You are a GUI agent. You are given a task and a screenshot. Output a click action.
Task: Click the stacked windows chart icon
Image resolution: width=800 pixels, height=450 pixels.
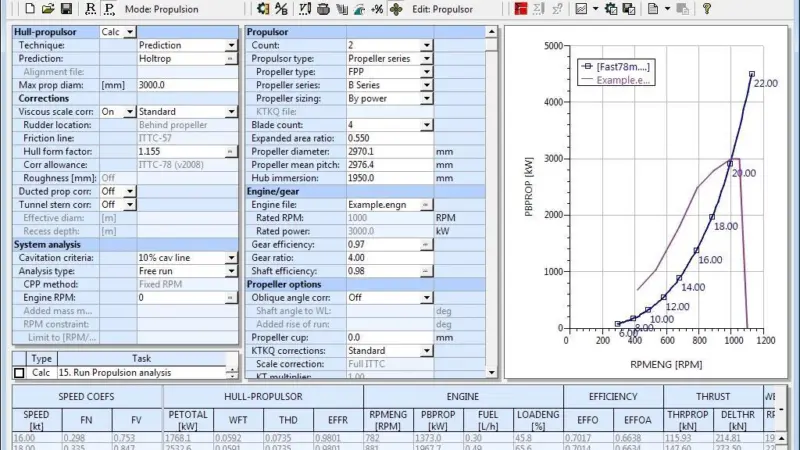coord(629,9)
